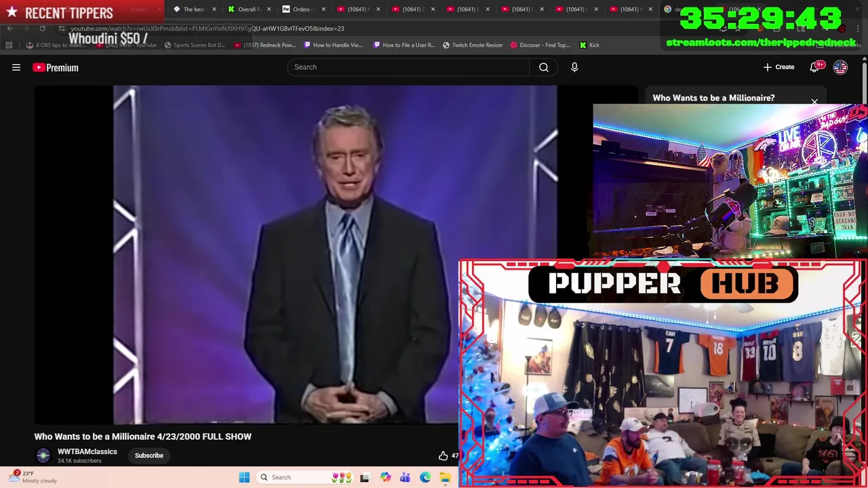Click the playlist title 'Who Wants to be a Millionaire?'
This screenshot has height=488, width=868.
(x=713, y=98)
